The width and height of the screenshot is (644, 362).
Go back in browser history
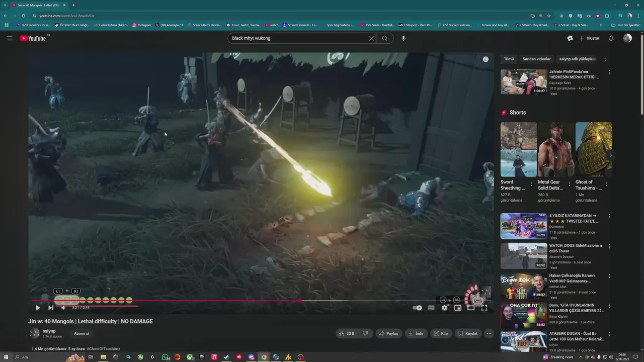6,16
